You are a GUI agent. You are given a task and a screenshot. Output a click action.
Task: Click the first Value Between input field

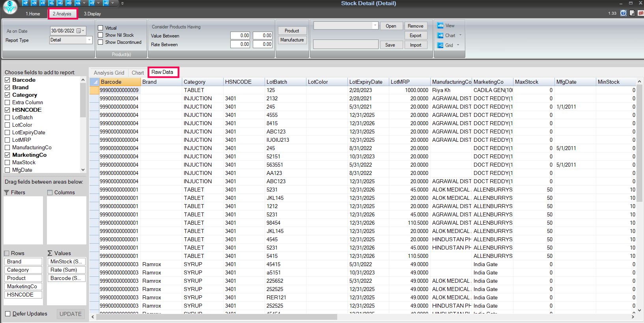click(240, 36)
